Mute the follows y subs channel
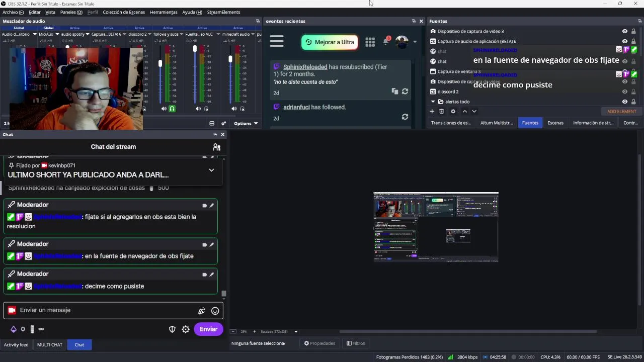Image resolution: width=644 pixels, height=362 pixels. pyautogui.click(x=164, y=109)
